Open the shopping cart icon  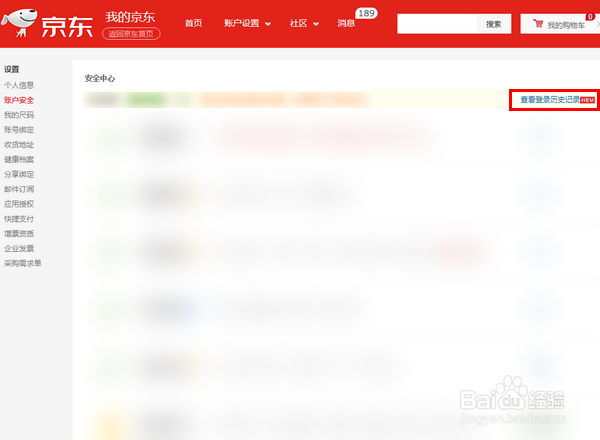[538, 24]
